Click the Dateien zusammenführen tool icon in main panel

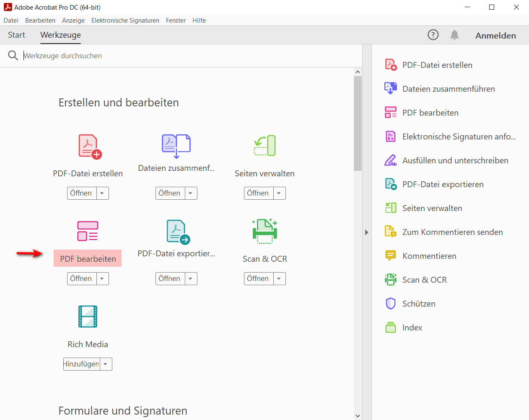coord(176,146)
